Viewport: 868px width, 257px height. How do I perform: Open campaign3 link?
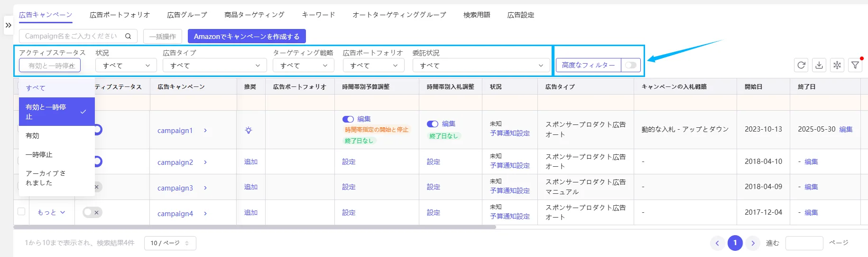[175, 188]
